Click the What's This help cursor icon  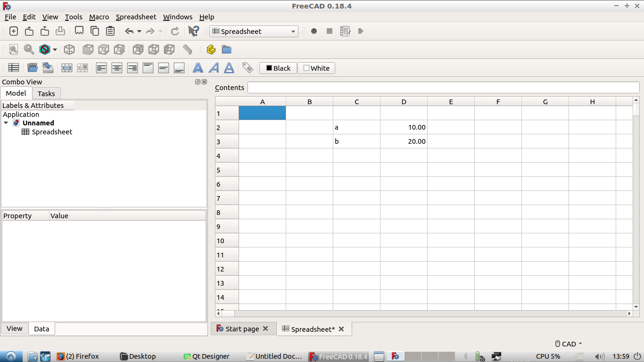(193, 31)
